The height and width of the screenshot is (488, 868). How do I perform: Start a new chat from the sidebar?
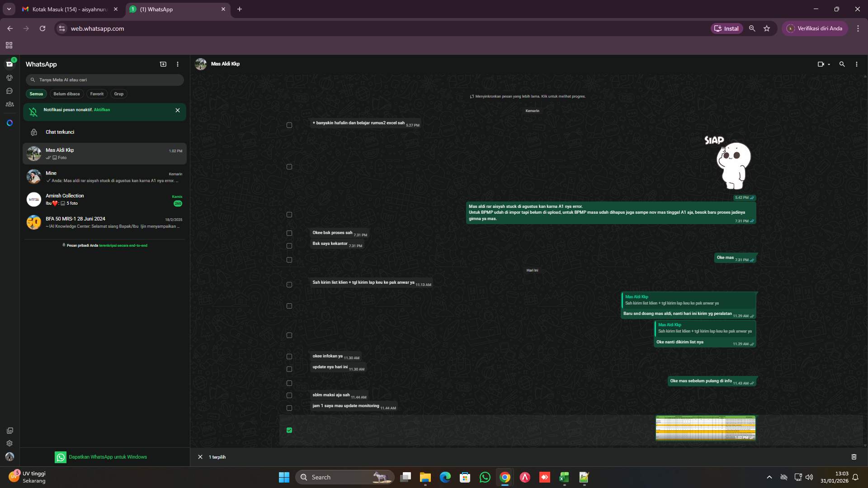click(163, 64)
